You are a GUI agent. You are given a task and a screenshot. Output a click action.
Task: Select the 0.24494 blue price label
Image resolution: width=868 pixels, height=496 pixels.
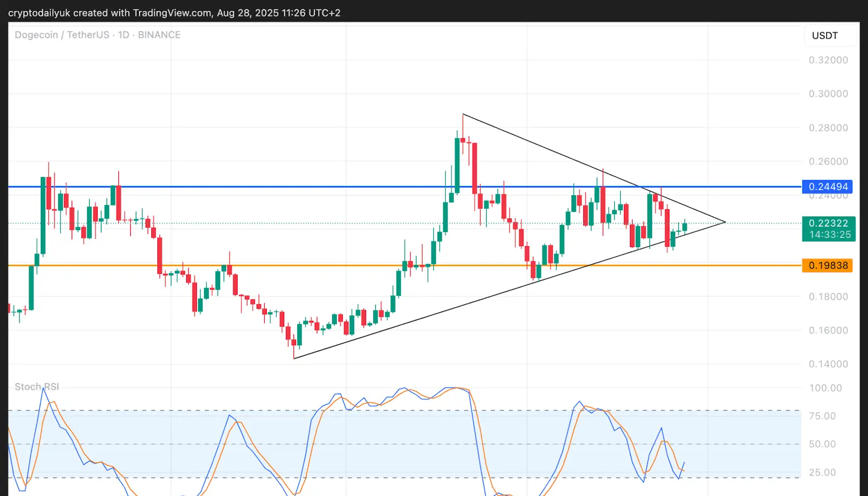827,186
